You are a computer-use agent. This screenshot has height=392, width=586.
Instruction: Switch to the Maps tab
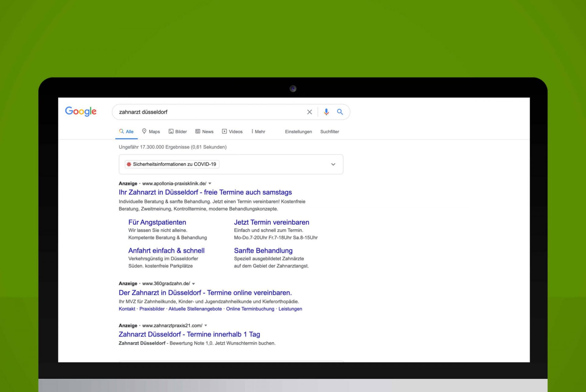(x=151, y=131)
